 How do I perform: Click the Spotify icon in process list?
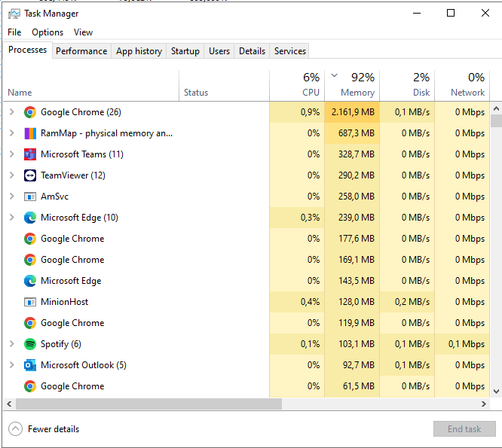(x=30, y=344)
